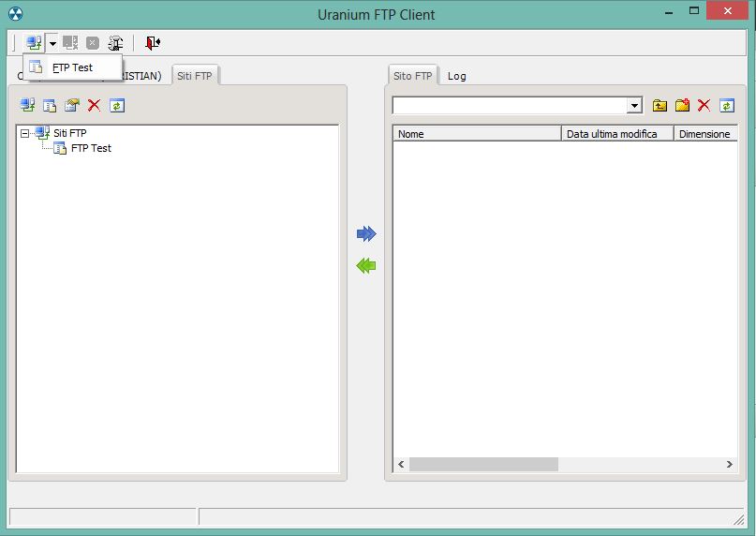Open the Log tab

[456, 76]
